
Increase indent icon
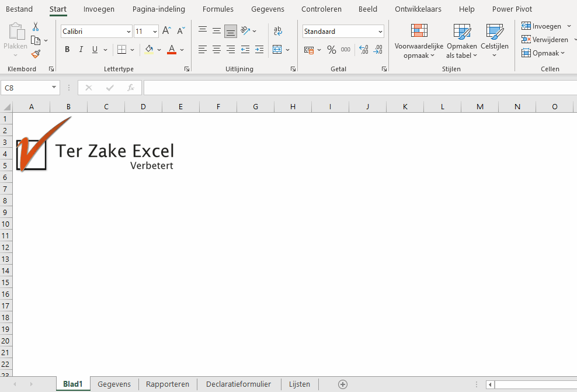tap(259, 49)
